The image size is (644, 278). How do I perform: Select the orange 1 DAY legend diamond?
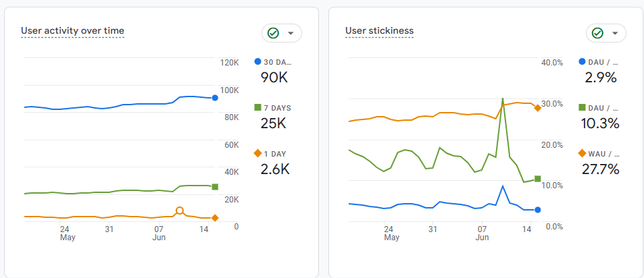coord(258,153)
